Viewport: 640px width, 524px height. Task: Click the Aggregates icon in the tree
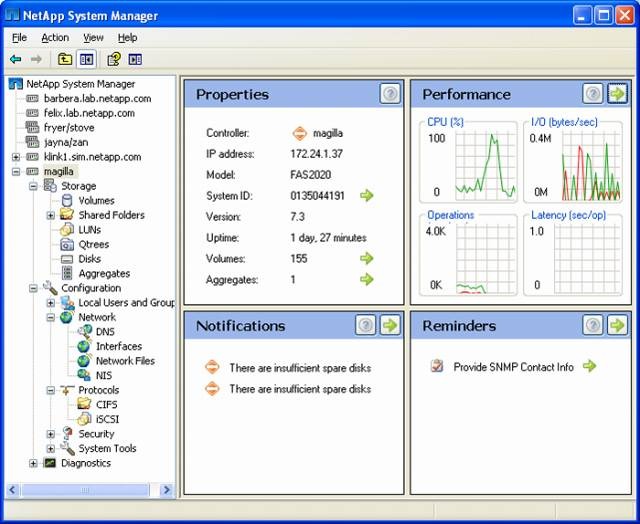(x=67, y=273)
